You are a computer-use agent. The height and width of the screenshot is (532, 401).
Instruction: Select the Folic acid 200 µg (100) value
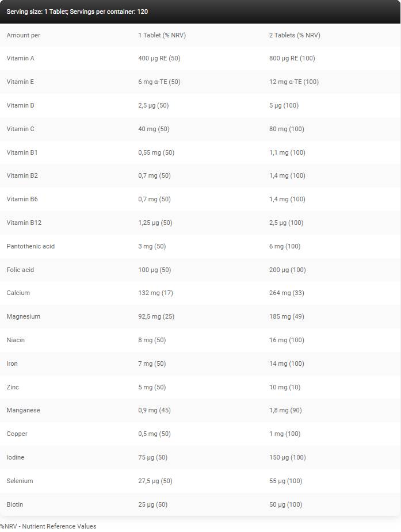click(x=287, y=270)
